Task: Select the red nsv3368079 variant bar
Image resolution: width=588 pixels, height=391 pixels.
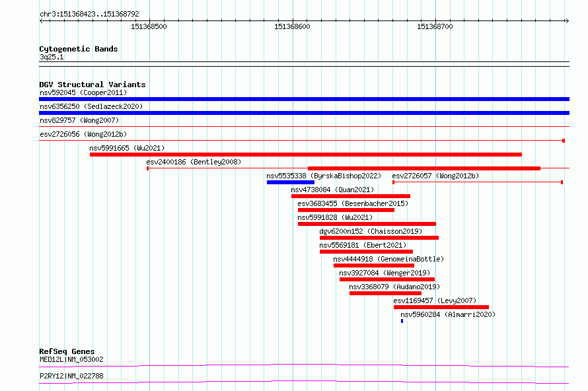Action: (x=385, y=293)
